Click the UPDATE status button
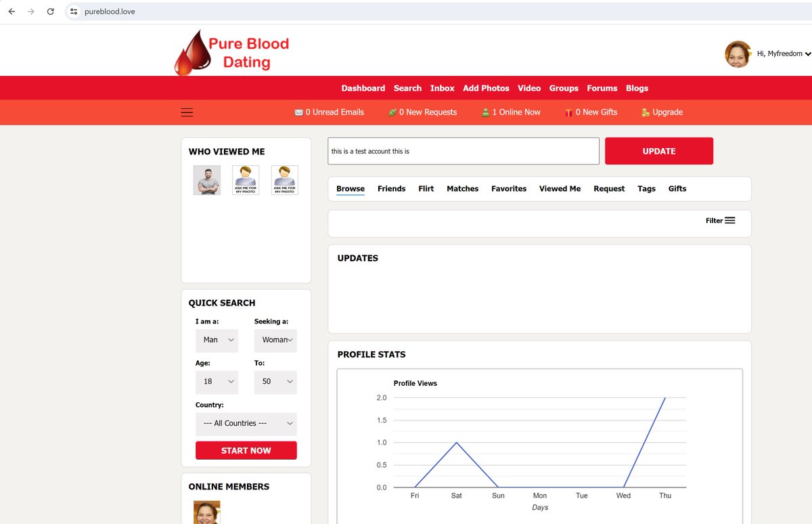 click(x=659, y=151)
